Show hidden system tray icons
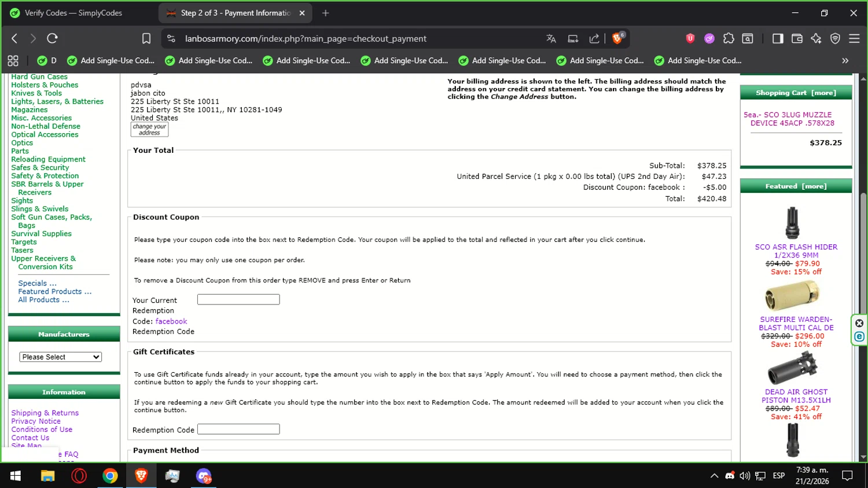The height and width of the screenshot is (488, 868). tap(714, 476)
